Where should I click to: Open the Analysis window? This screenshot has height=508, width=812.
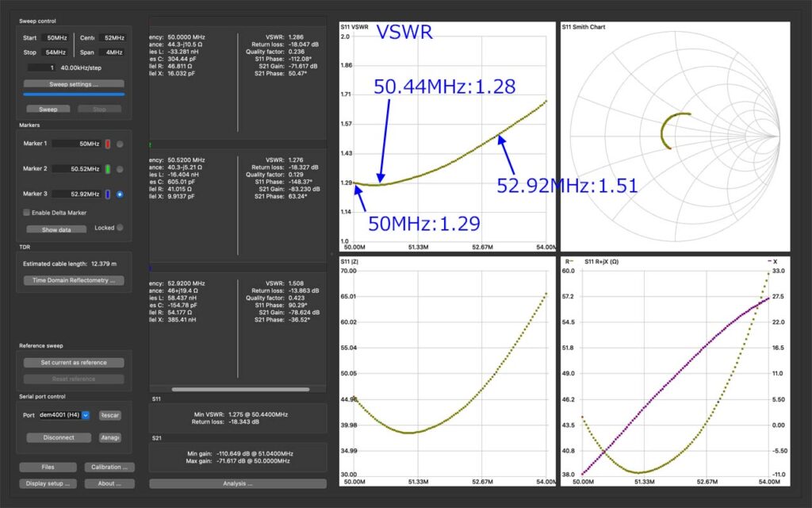tap(237, 483)
